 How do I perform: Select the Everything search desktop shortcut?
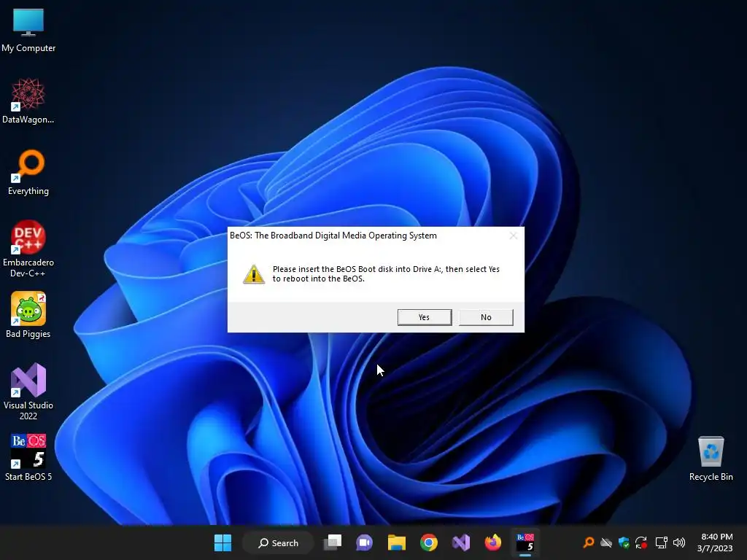[28, 173]
